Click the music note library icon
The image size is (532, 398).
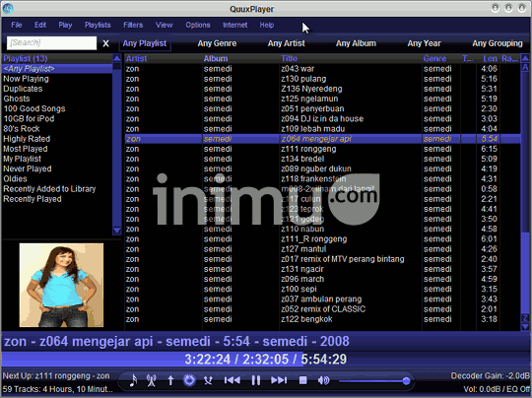point(133,380)
